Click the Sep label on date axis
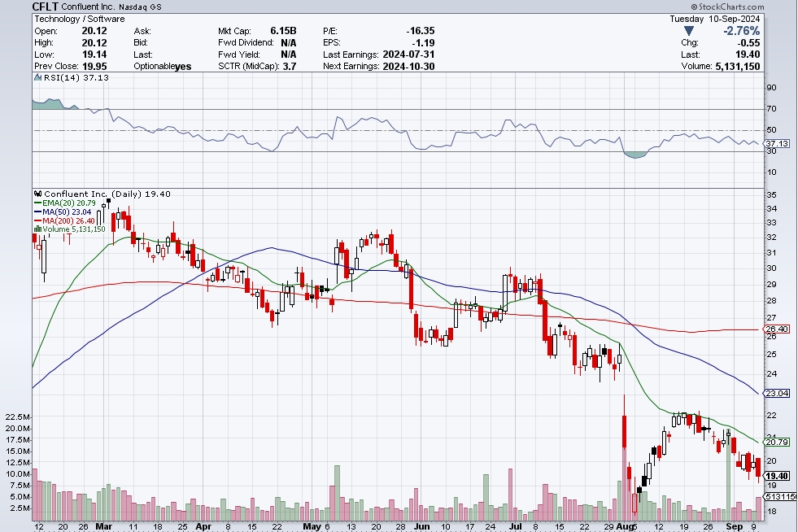This screenshot has width=798, height=532. click(x=734, y=526)
